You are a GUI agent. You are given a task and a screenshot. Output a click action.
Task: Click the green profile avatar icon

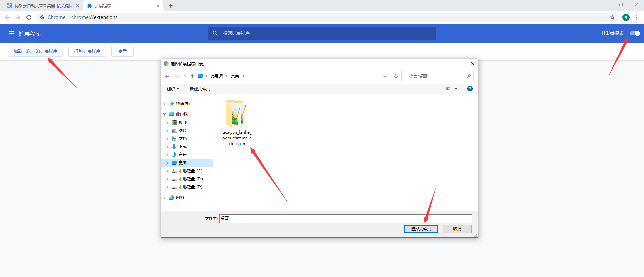pyautogui.click(x=626, y=17)
